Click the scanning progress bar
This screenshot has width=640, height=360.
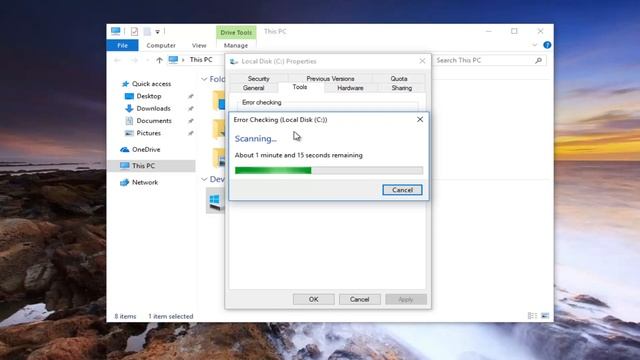(329, 170)
